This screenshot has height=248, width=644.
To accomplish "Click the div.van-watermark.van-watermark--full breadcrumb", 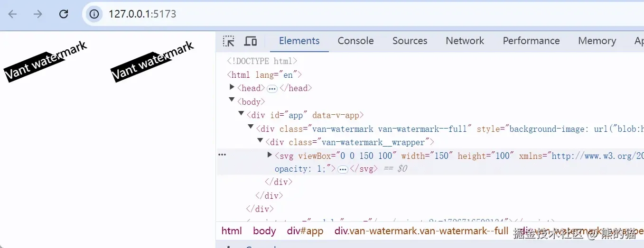I will pos(421,231).
